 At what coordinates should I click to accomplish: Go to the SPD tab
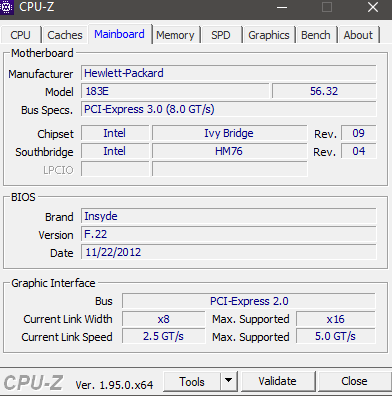coord(221,35)
